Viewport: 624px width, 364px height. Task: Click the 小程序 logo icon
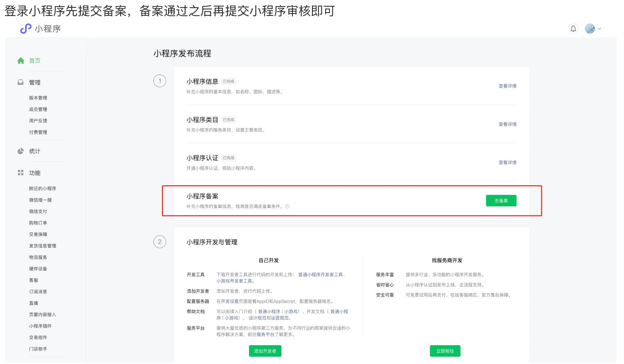click(26, 29)
